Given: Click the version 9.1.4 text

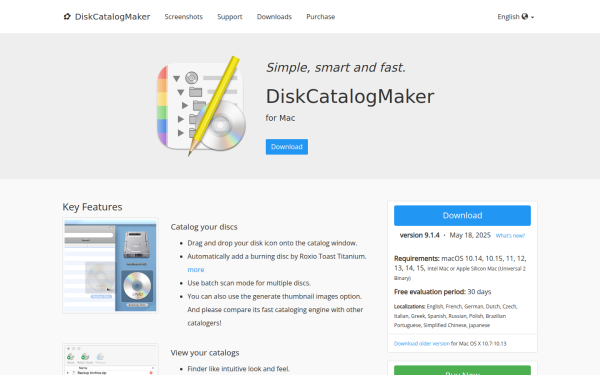Looking at the screenshot, I should (x=419, y=235).
